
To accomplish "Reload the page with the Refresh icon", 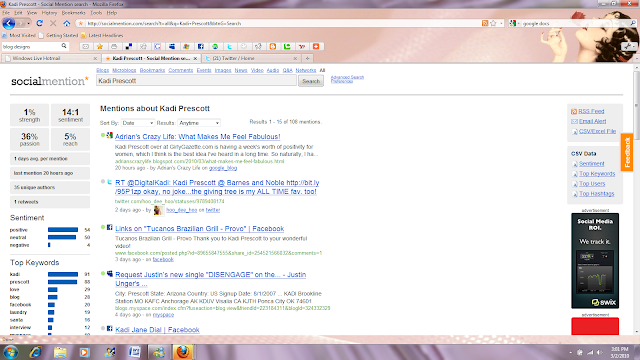I will point(40,23).
